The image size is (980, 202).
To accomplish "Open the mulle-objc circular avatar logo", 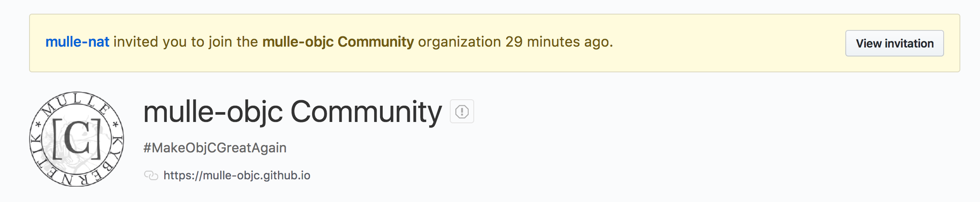I will point(77,139).
